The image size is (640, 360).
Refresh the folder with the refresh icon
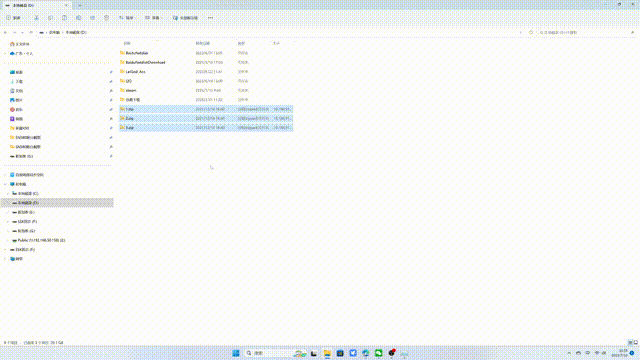531,32
